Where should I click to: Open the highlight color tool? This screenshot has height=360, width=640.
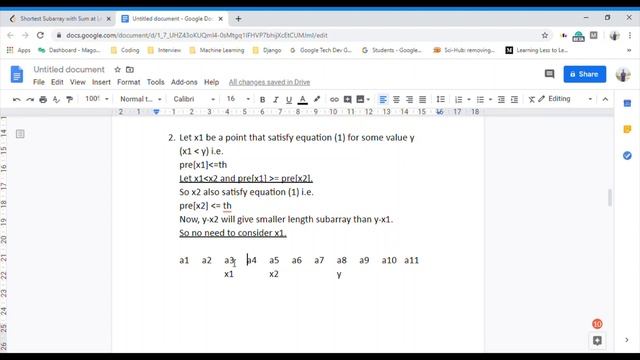(317, 99)
